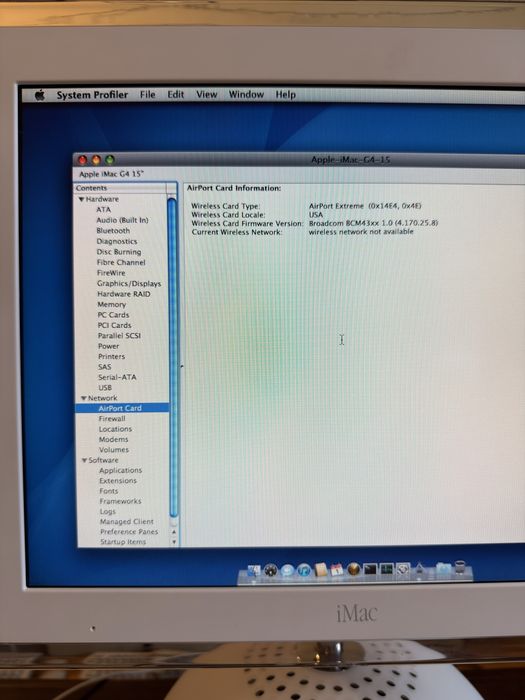This screenshot has width=525, height=700.
Task: Open Finder from the Dock
Action: click(x=254, y=570)
